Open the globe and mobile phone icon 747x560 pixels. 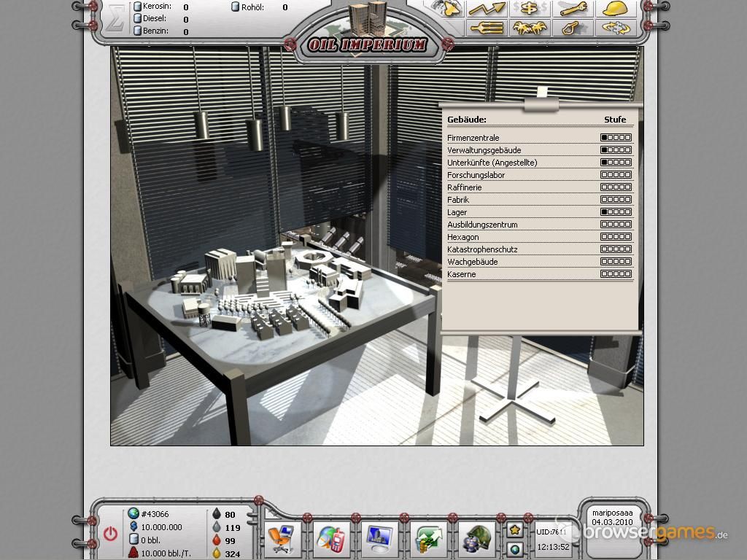(x=332, y=537)
